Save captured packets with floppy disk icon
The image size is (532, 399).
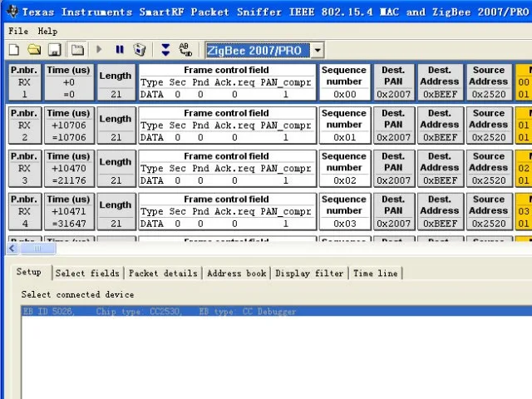(x=55, y=50)
